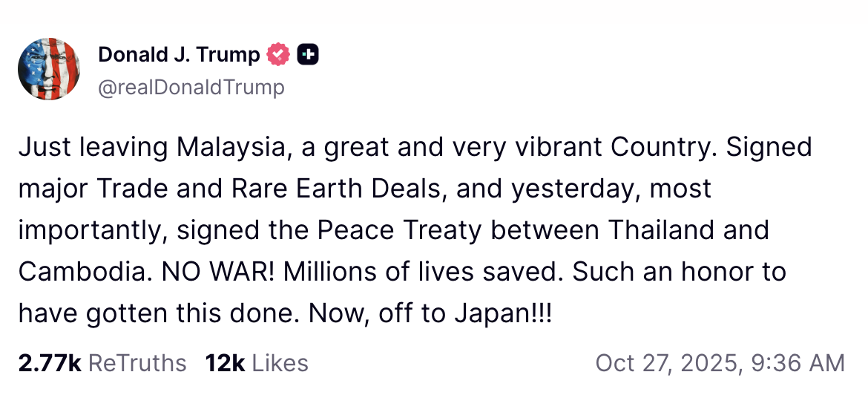Open Donald J. Trump's profile avatar
The width and height of the screenshot is (868, 395).
[x=49, y=69]
